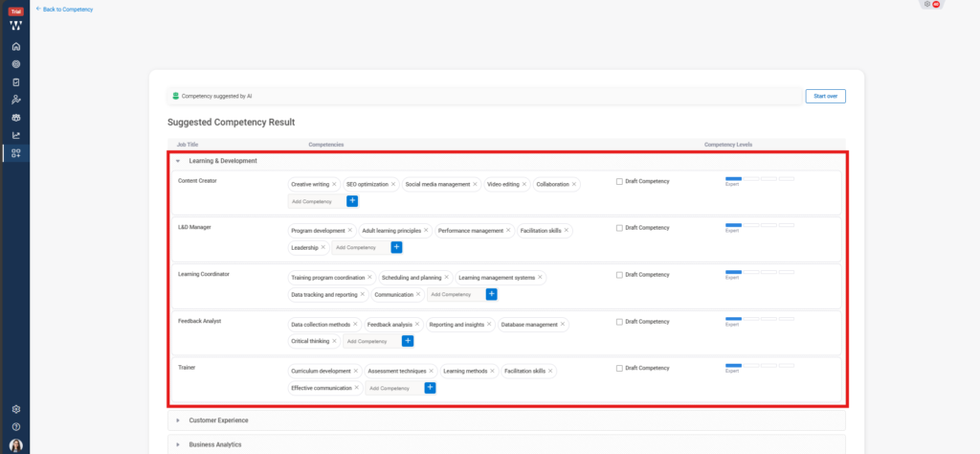Click the settings gear in the sidebar
980x454 pixels.
pos(16,409)
